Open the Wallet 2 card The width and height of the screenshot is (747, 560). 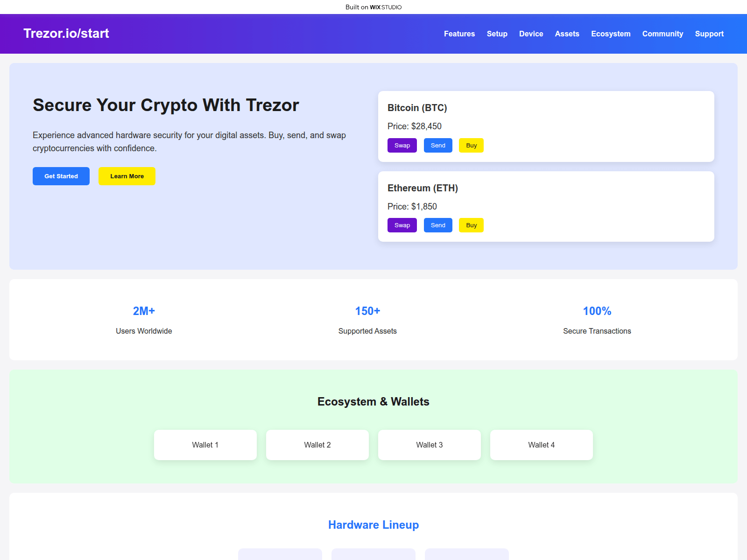coord(317,445)
